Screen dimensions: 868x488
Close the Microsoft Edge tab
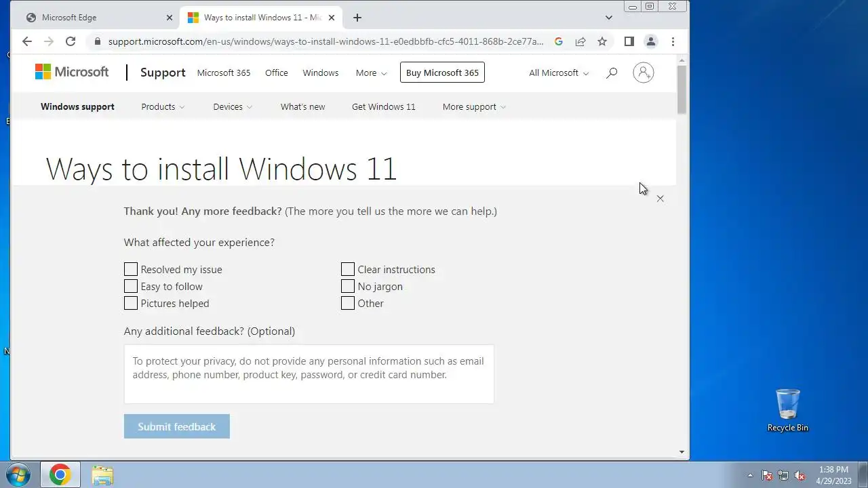point(170,18)
